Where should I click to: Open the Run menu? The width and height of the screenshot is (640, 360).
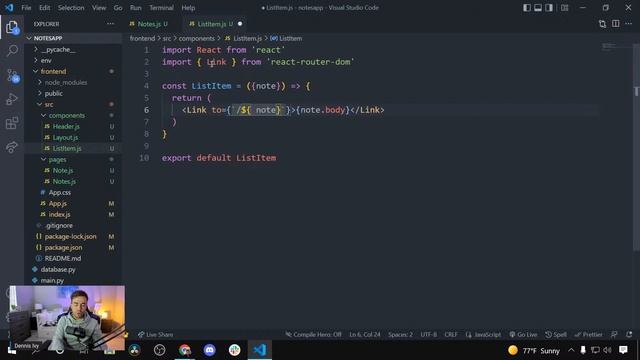click(136, 8)
